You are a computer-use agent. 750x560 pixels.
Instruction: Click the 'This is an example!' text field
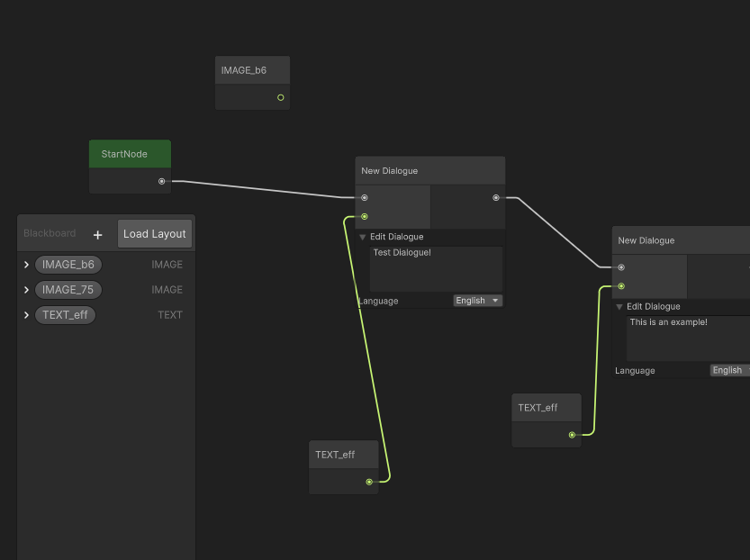tap(688, 339)
